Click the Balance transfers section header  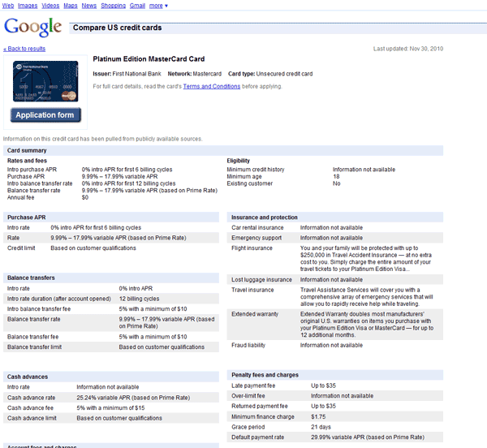(111, 278)
